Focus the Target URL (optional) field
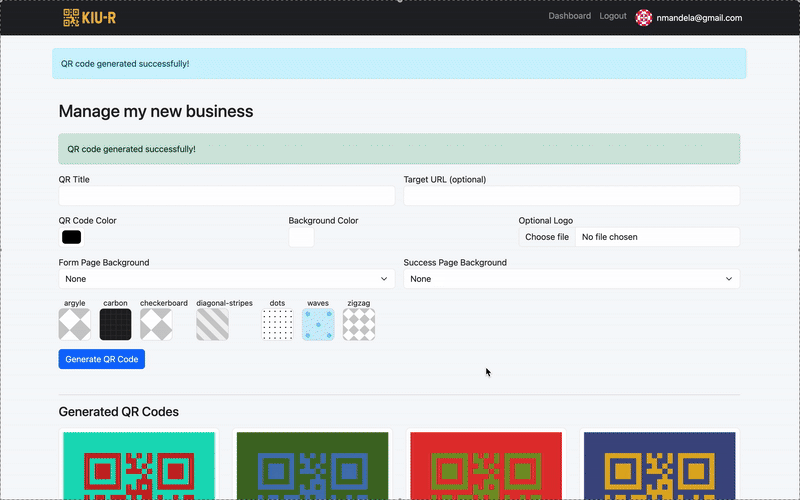 [x=571, y=196]
